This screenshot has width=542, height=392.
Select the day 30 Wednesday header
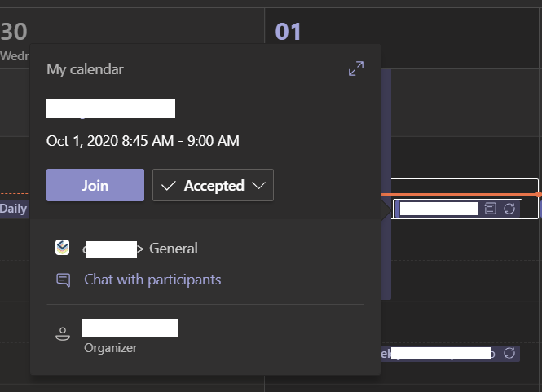tap(14, 37)
